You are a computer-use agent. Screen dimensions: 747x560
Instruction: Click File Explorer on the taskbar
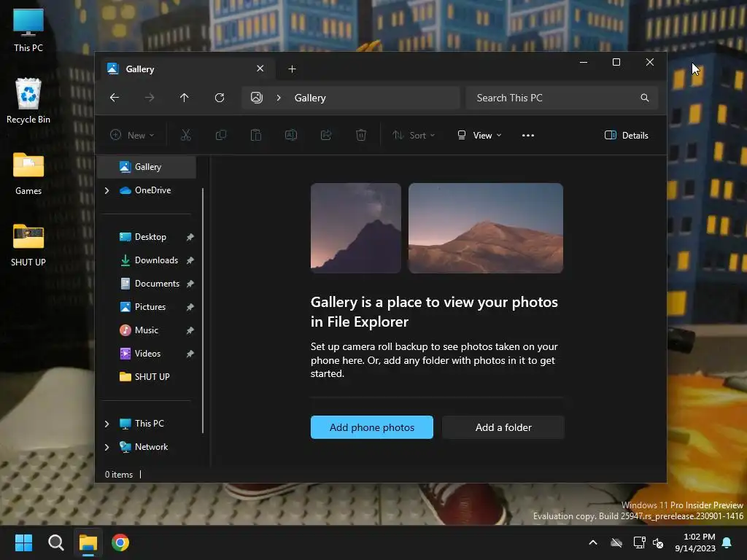[88, 542]
